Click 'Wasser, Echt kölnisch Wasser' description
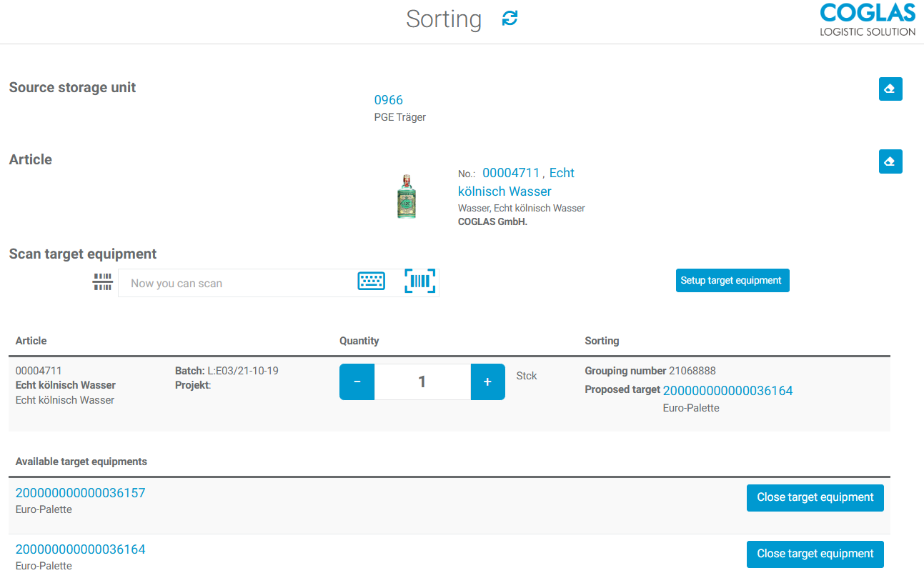This screenshot has width=924, height=573. tap(522, 208)
